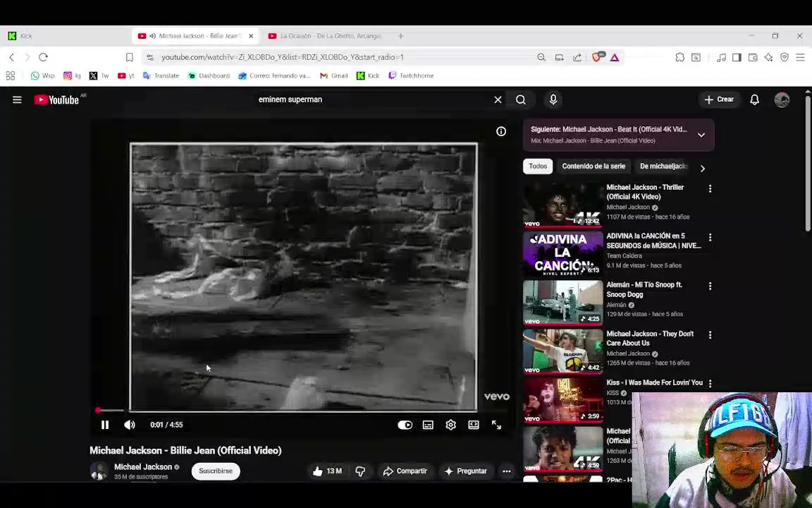812x508 pixels.
Task: Close the Michael Jackson Billie Jean tab
Action: tap(251, 36)
